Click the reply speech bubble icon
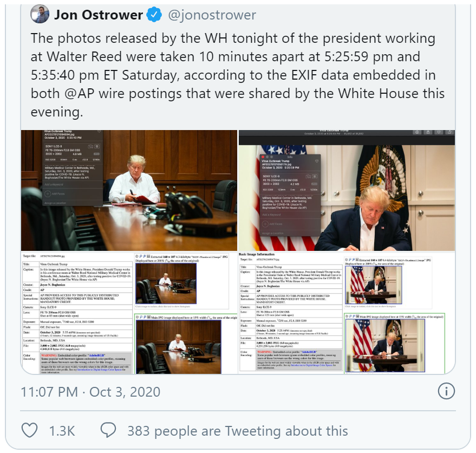The width and height of the screenshot is (476, 453). tap(108, 430)
